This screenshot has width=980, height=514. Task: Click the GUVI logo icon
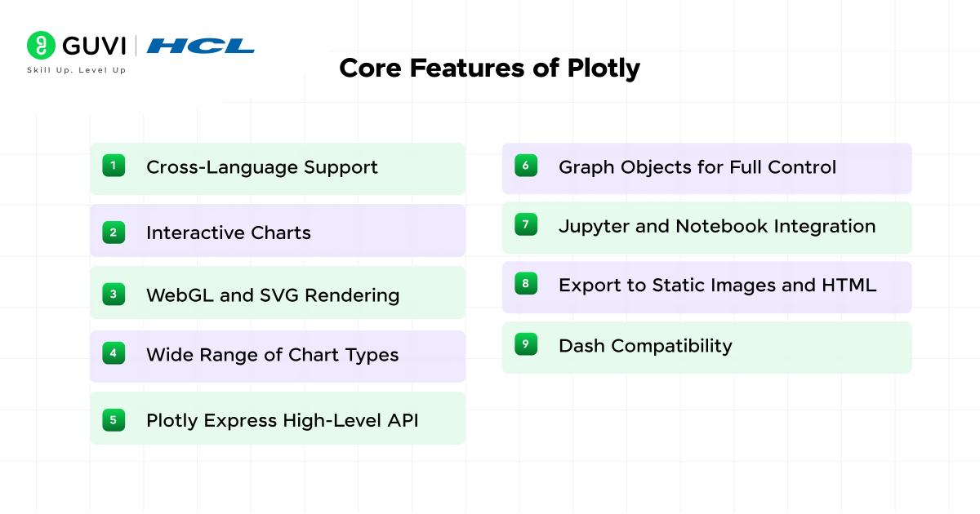[39, 45]
